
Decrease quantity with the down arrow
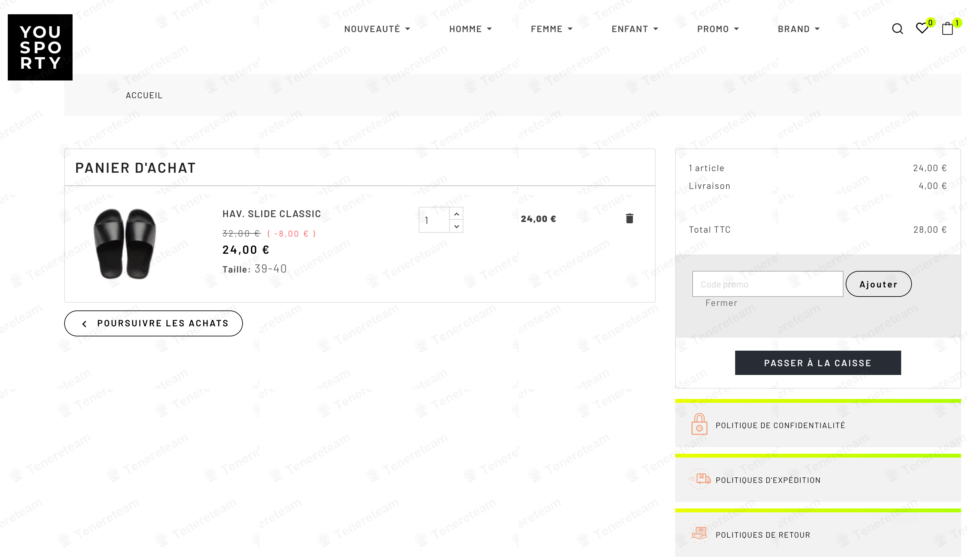click(x=456, y=226)
